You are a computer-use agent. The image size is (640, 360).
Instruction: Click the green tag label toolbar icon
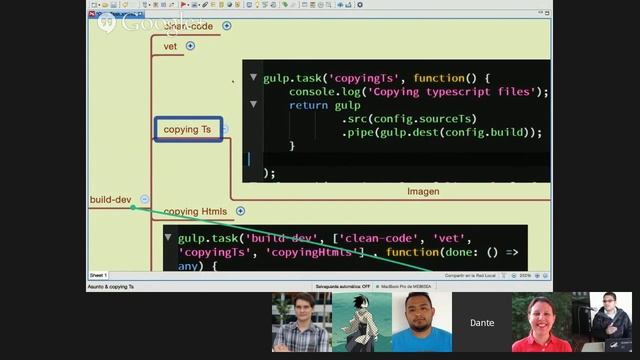(x=285, y=5)
